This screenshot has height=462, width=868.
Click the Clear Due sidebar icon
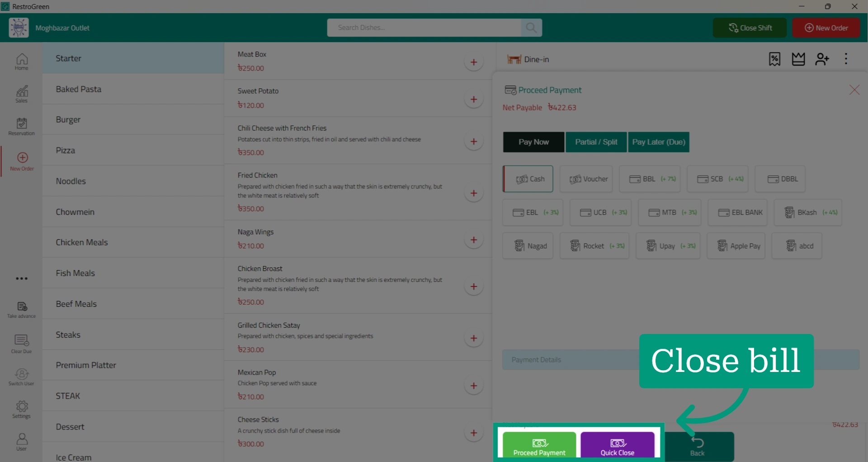tap(21, 344)
